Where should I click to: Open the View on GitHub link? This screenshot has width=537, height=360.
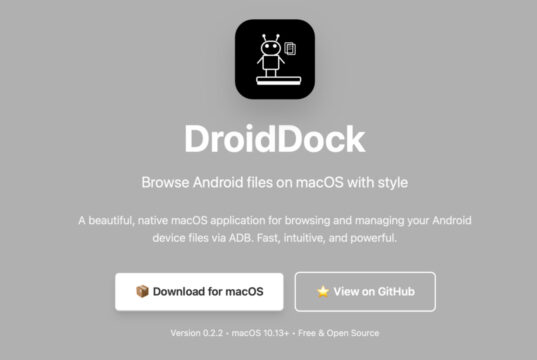365,292
